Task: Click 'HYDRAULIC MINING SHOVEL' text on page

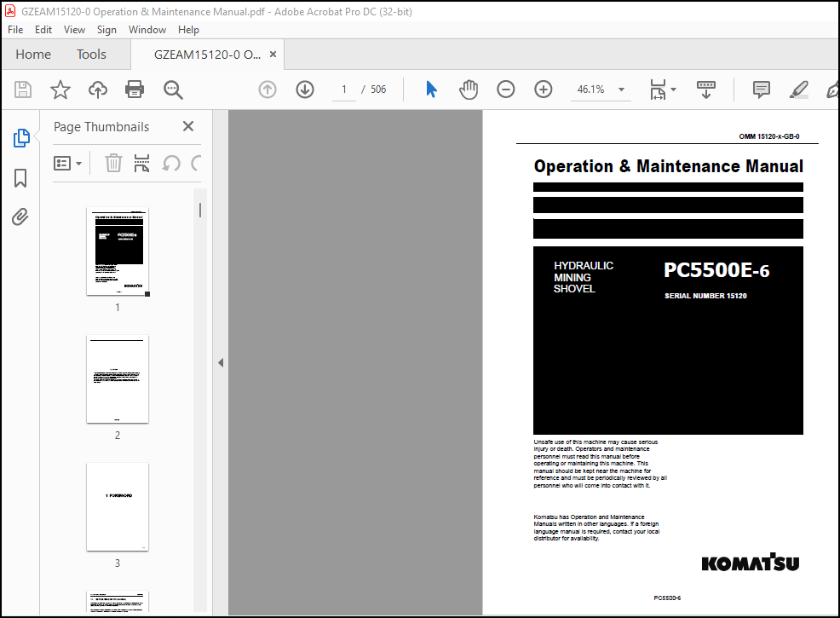Action: pos(584,277)
